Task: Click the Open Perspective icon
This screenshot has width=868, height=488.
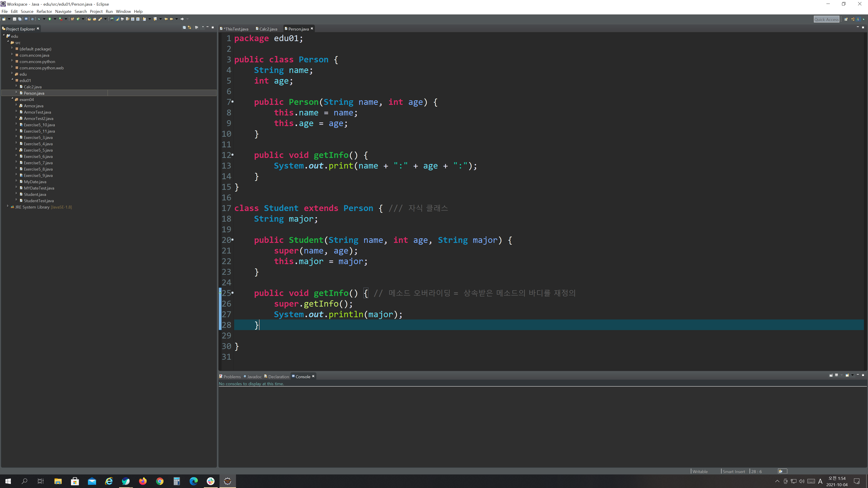Action: 846,19
